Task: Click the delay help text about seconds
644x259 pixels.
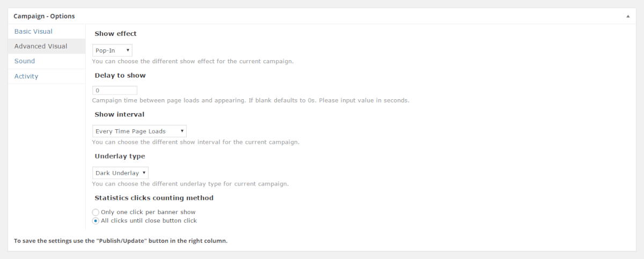Action: coord(251,101)
